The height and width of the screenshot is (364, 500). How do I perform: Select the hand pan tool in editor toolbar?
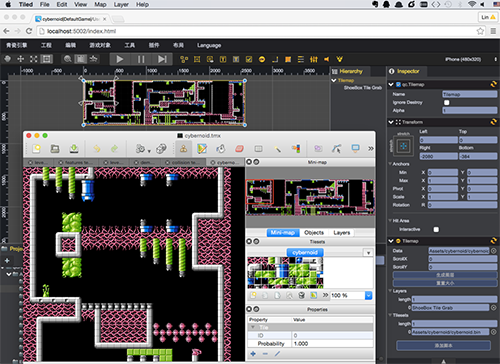coord(7,59)
